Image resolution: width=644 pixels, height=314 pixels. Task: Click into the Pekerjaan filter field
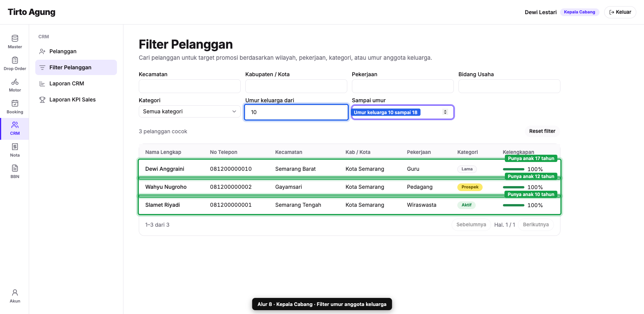[x=403, y=86]
